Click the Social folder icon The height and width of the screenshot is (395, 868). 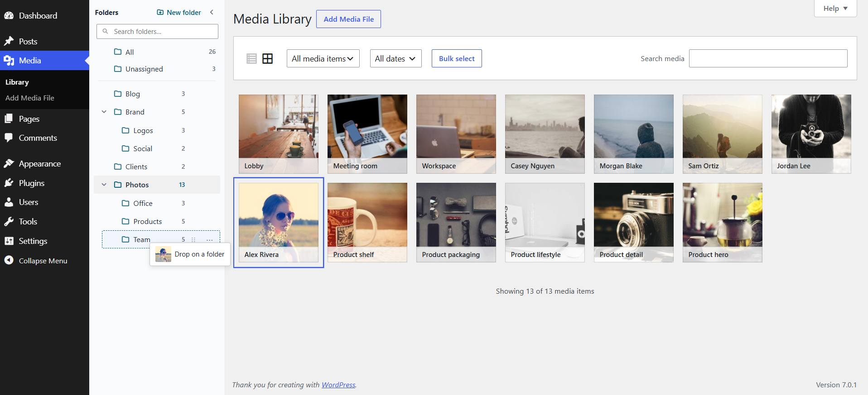[x=125, y=148]
